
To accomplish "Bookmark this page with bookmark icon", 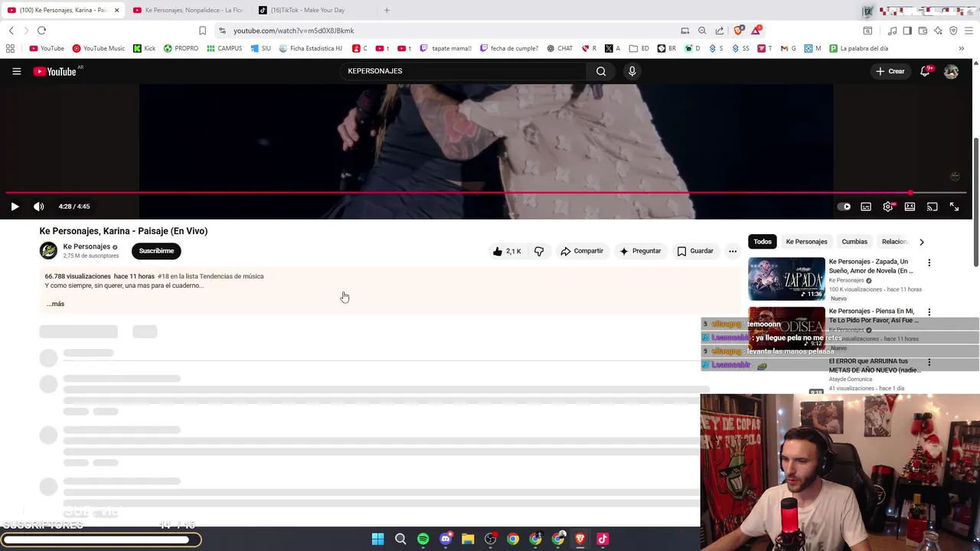I will point(202,31).
